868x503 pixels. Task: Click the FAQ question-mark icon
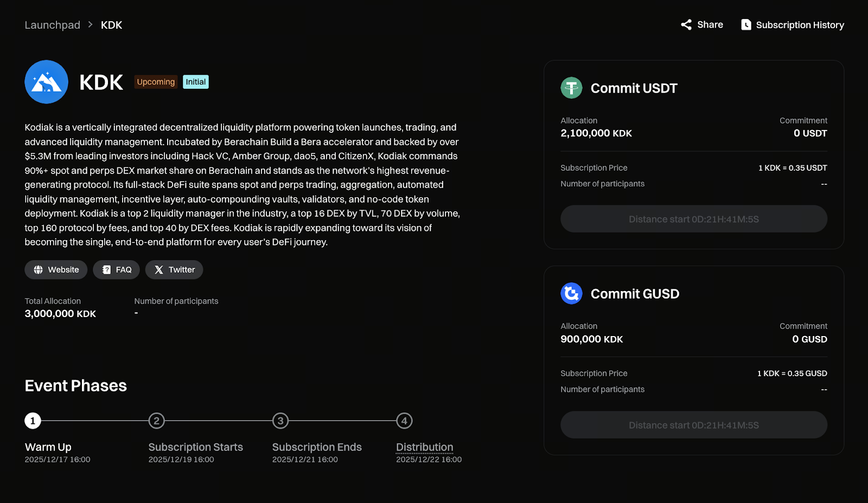point(106,270)
